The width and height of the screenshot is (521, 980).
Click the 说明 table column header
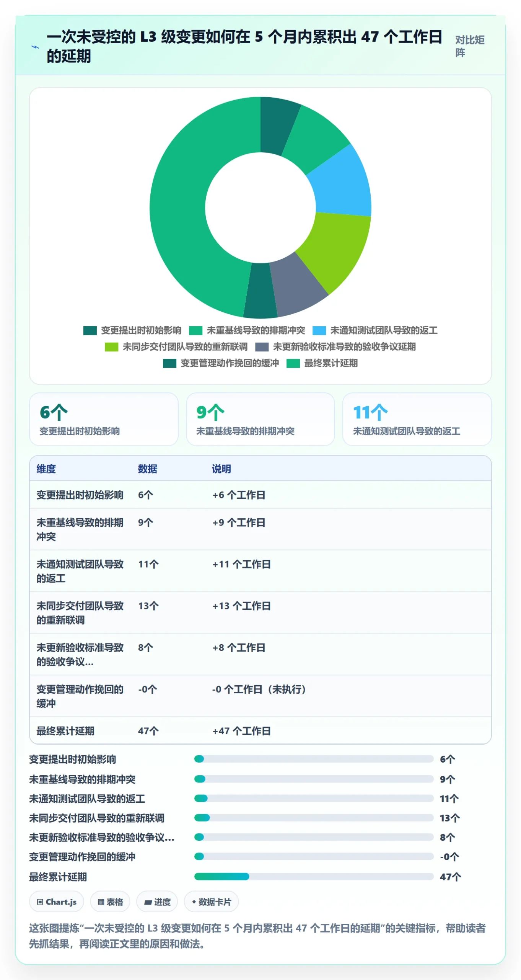click(221, 469)
